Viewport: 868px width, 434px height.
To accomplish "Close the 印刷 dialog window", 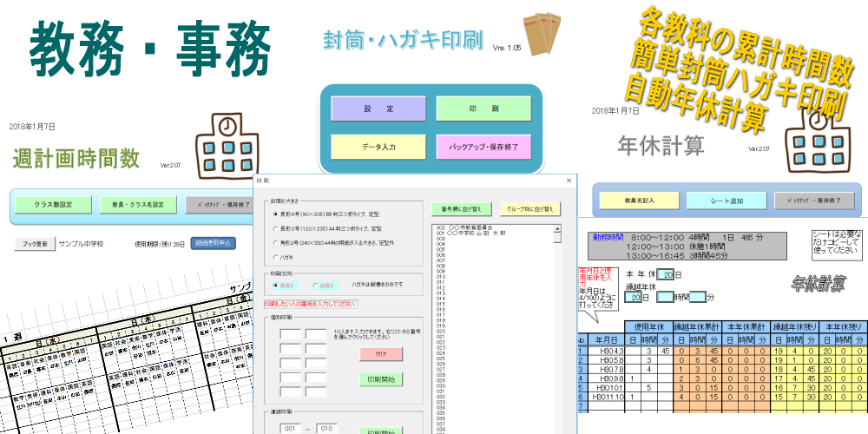I will pos(569,181).
